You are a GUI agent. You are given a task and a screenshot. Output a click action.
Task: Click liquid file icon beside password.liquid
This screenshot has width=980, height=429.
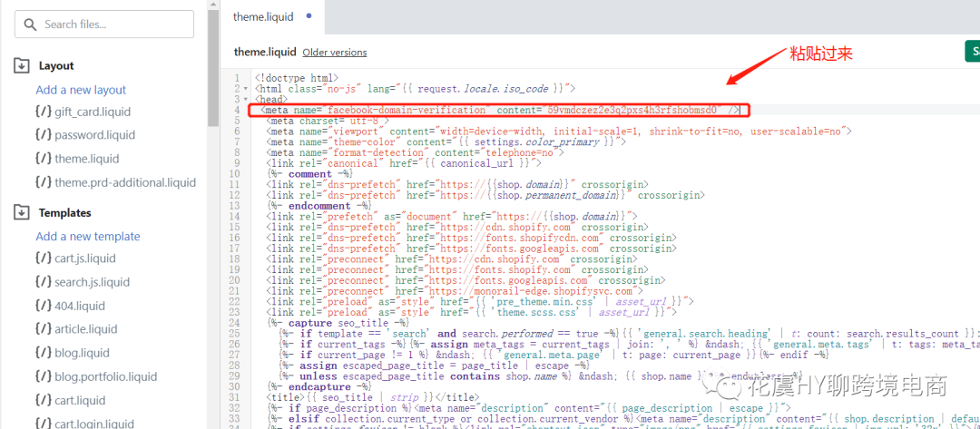point(44,135)
